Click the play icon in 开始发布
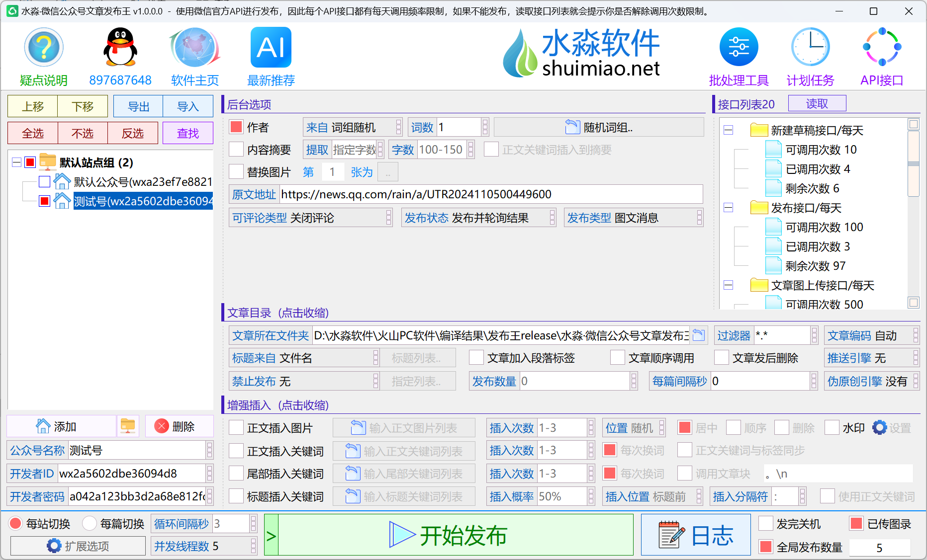 click(x=402, y=535)
